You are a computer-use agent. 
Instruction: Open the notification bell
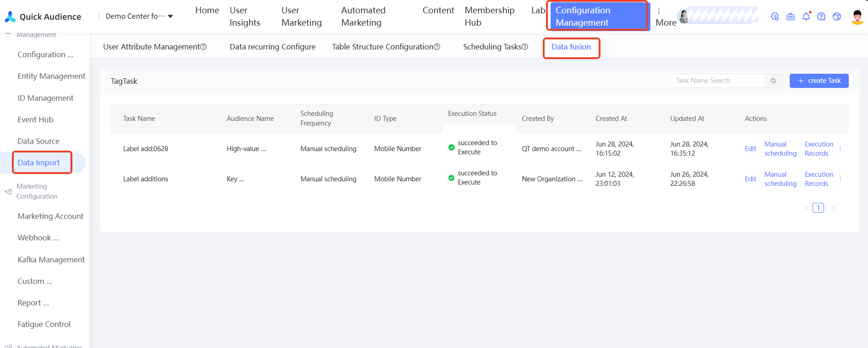point(806,16)
